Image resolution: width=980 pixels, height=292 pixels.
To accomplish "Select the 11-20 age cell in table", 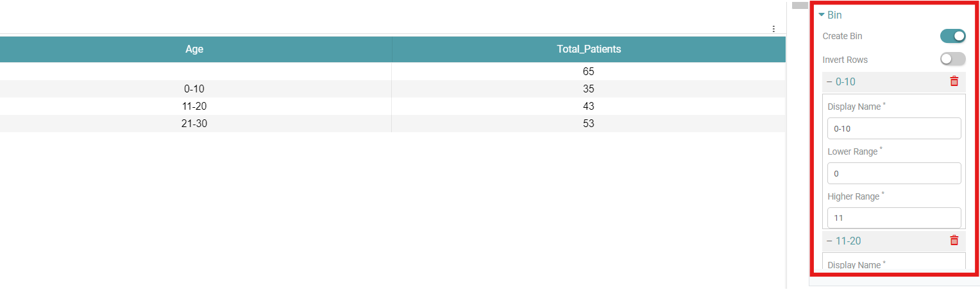I will [x=194, y=106].
